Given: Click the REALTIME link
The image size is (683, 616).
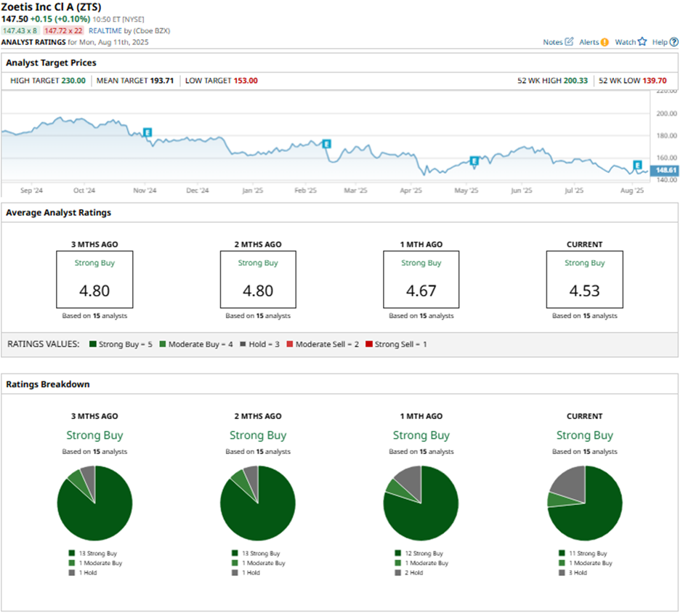Looking at the screenshot, I should [105, 31].
